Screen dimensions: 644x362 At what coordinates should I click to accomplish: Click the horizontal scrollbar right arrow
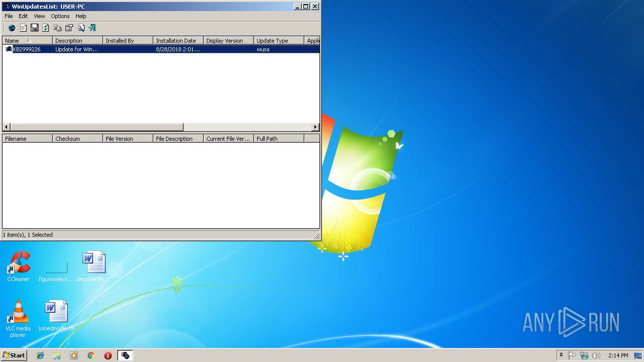tap(315, 127)
